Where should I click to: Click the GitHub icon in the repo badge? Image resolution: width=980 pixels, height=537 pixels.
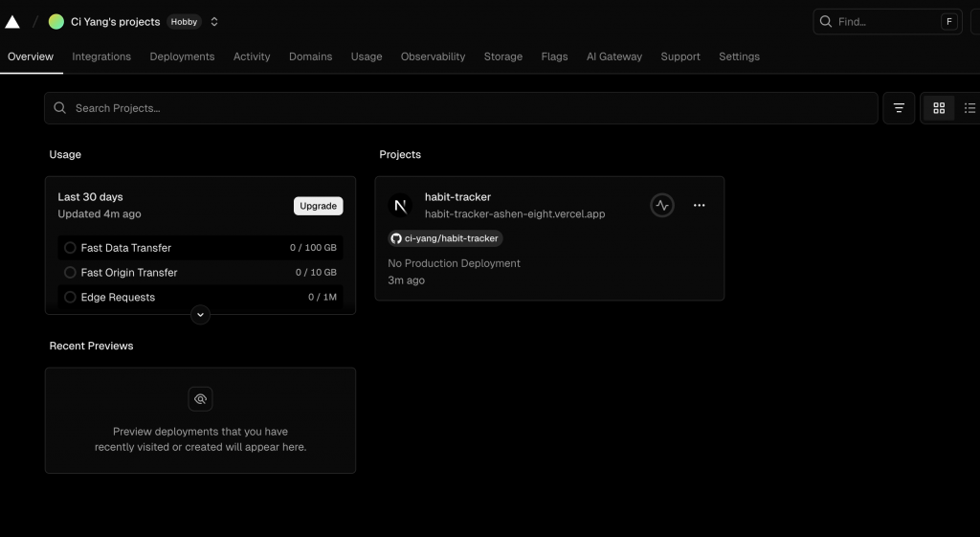click(396, 238)
